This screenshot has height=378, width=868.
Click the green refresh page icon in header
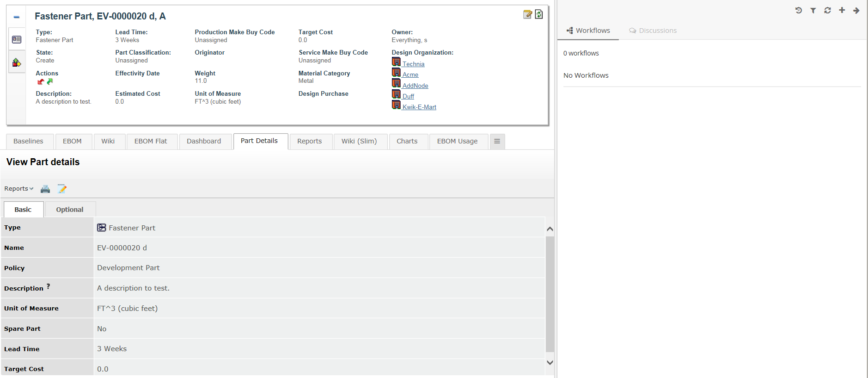pos(539,14)
